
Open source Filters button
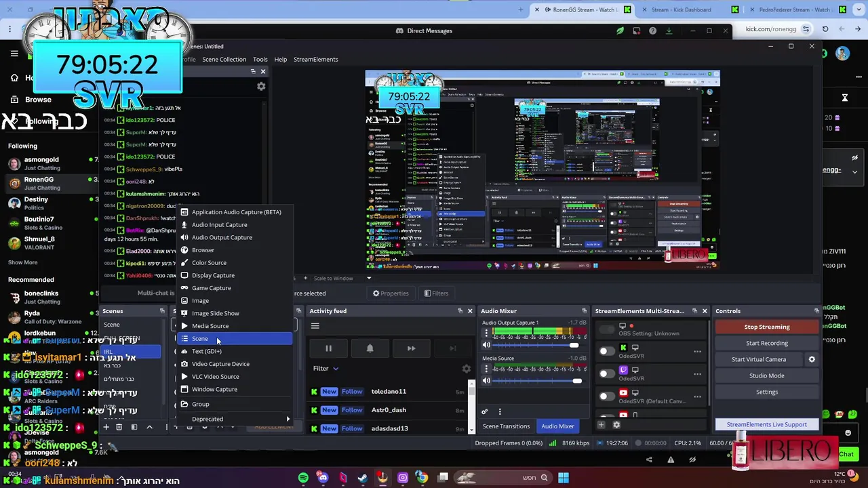coord(435,293)
